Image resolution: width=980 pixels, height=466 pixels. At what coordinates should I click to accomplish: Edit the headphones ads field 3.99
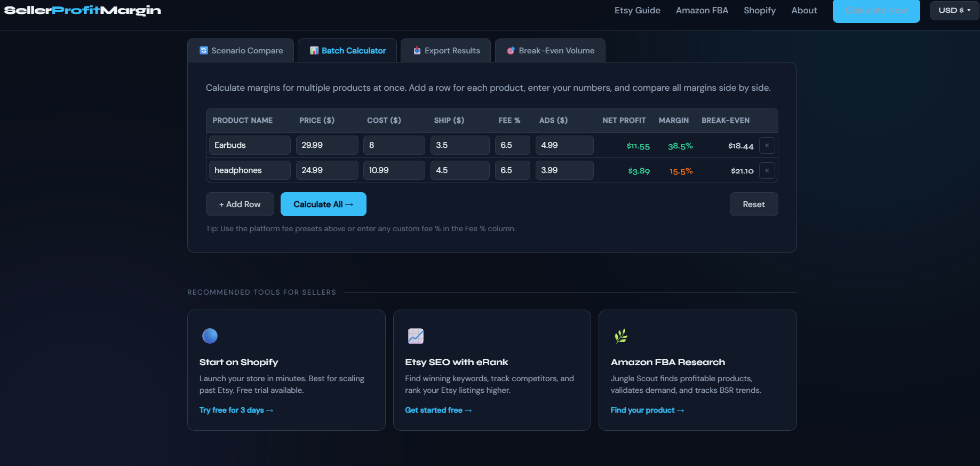pyautogui.click(x=564, y=170)
